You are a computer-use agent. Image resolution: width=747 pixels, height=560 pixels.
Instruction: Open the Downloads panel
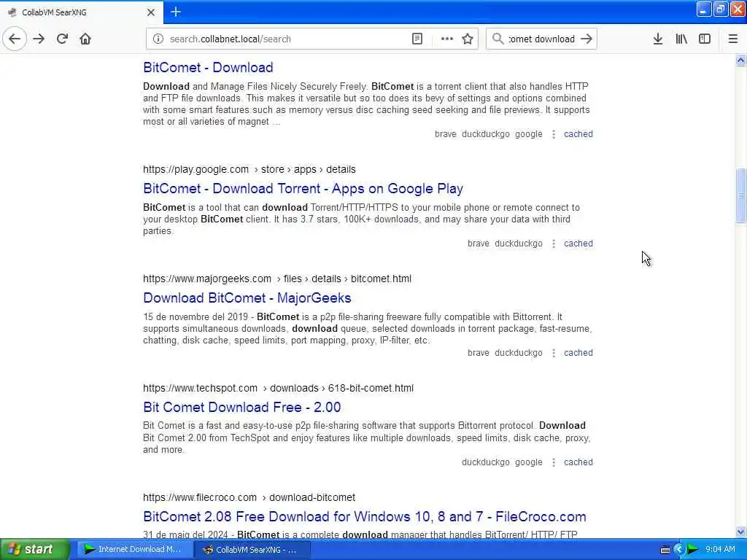pyautogui.click(x=658, y=39)
